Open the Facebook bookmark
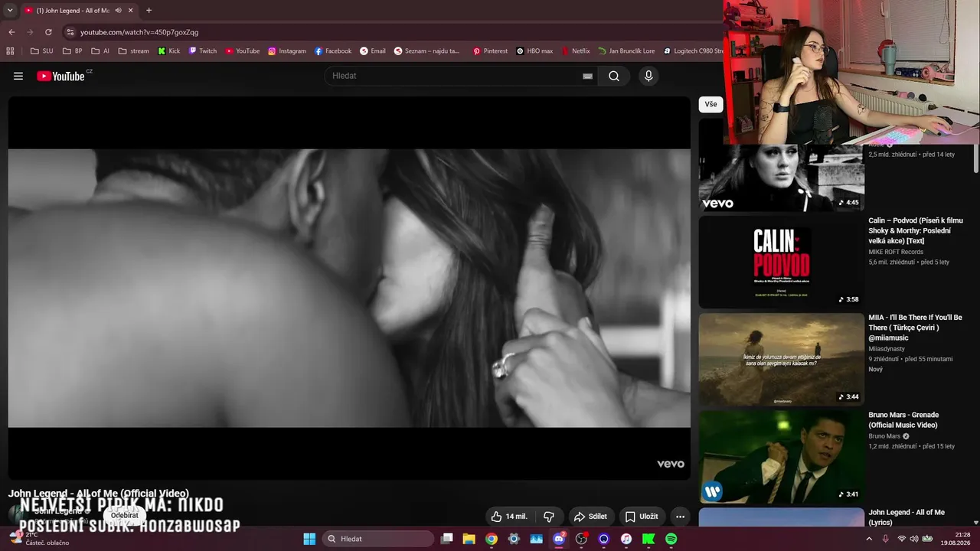 coord(333,51)
